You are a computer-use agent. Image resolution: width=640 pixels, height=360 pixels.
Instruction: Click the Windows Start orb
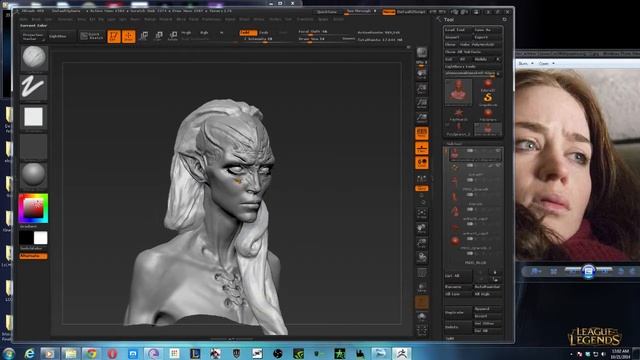(x=8, y=353)
